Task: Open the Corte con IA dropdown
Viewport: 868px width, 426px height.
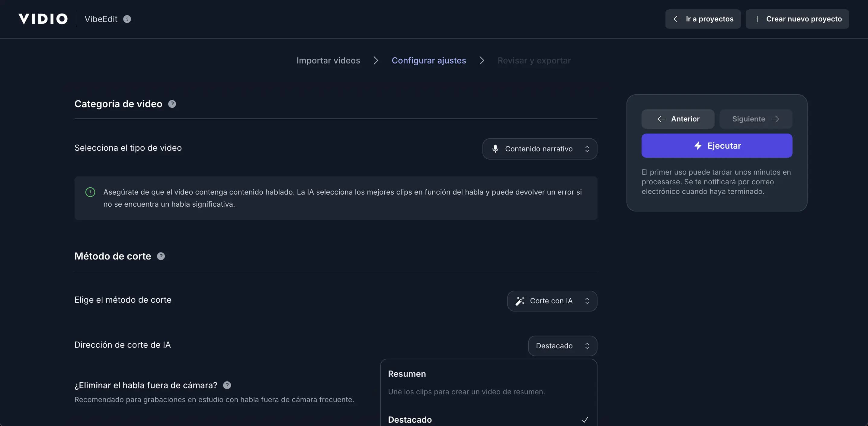Action: [552, 301]
